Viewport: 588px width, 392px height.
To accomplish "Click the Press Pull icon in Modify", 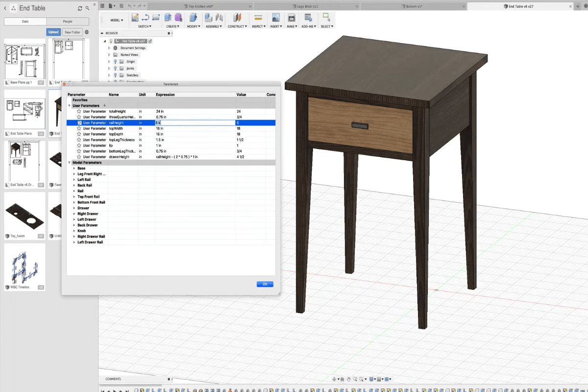I will [193, 18].
